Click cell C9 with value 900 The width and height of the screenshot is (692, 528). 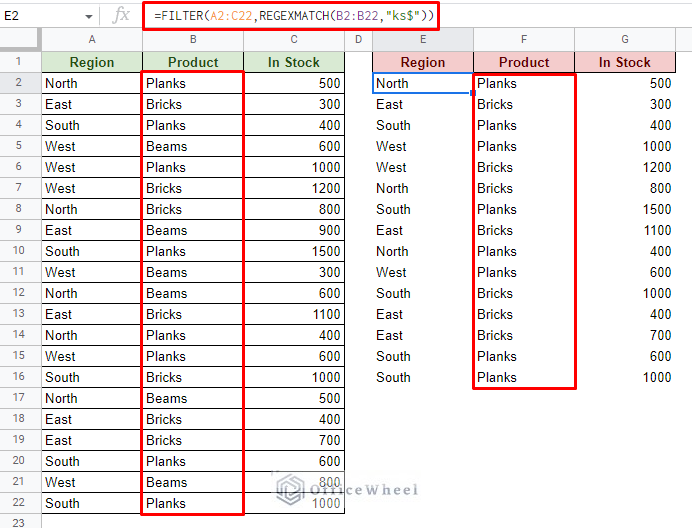coord(294,230)
